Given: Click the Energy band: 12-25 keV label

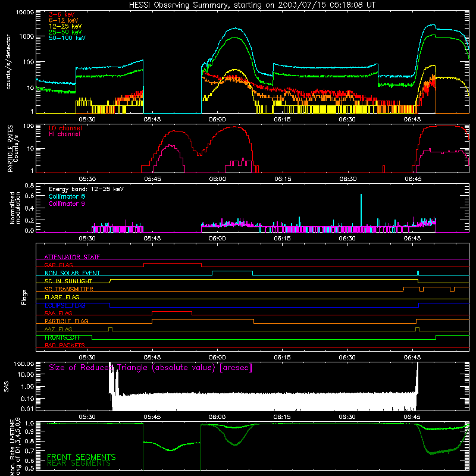Looking at the screenshot, I should click(x=86, y=189).
